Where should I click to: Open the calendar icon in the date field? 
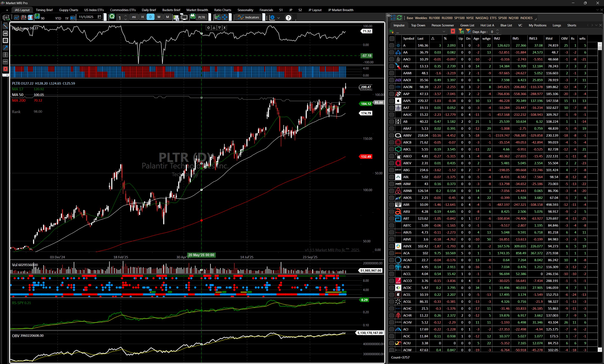click(x=99, y=17)
